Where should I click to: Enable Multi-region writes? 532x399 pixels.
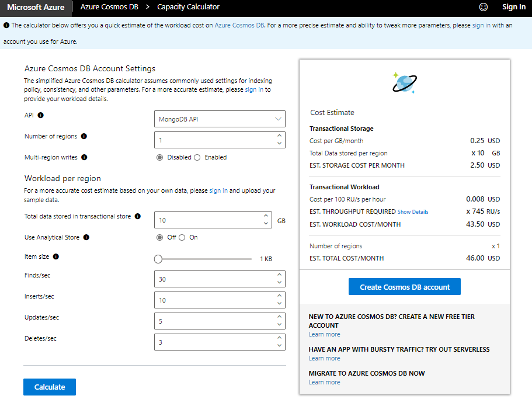point(197,157)
